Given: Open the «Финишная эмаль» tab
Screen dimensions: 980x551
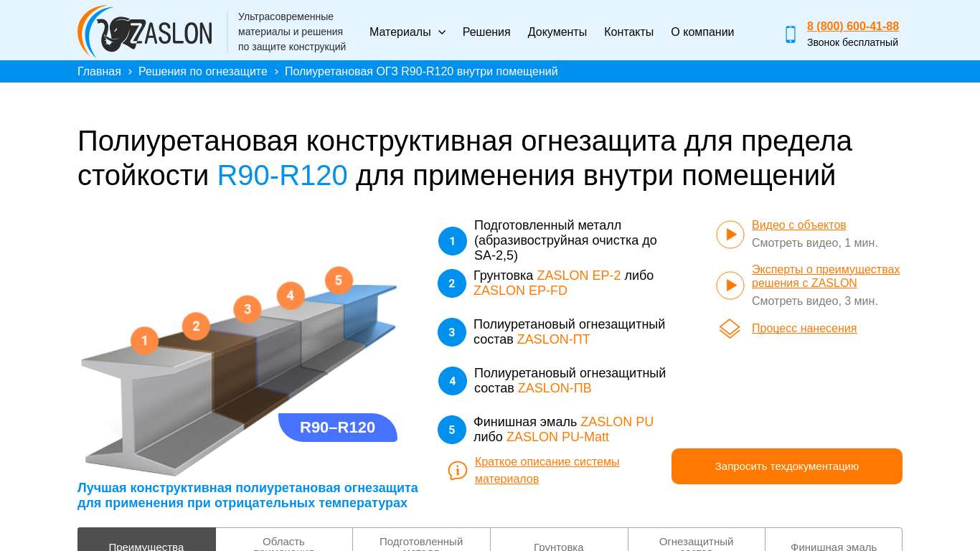Looking at the screenshot, I should 833,545.
